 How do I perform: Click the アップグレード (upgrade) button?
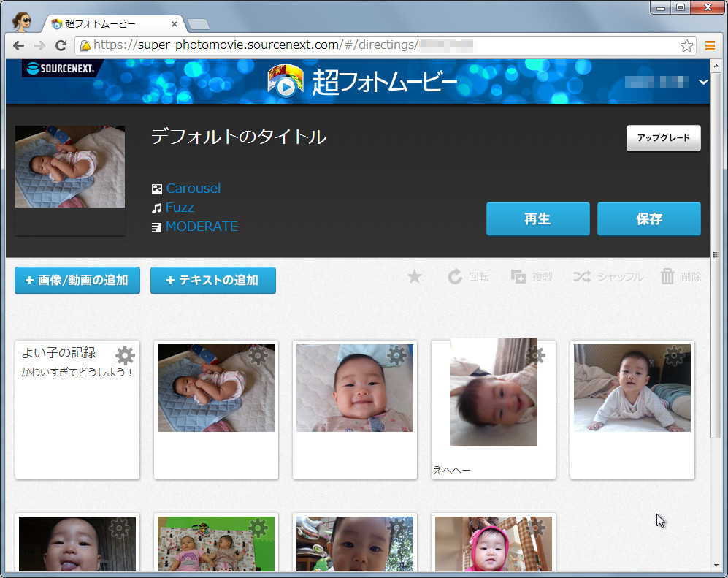(662, 138)
